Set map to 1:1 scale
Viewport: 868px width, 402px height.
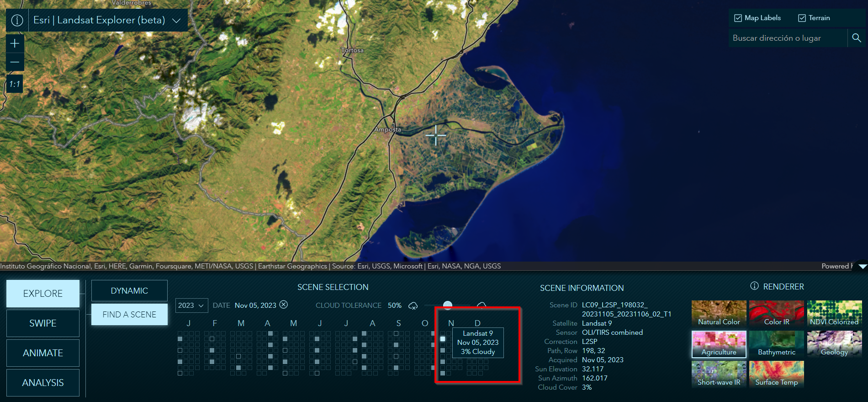pyautogui.click(x=15, y=84)
